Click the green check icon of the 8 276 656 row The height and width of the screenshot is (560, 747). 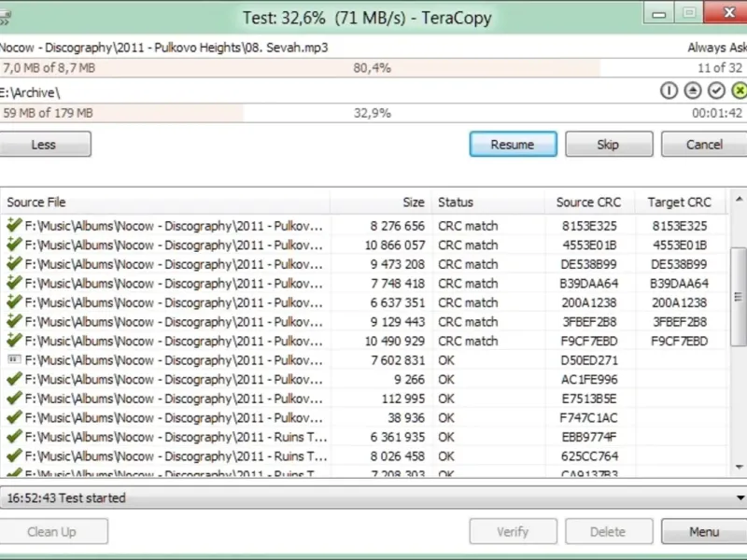pyautogui.click(x=14, y=225)
